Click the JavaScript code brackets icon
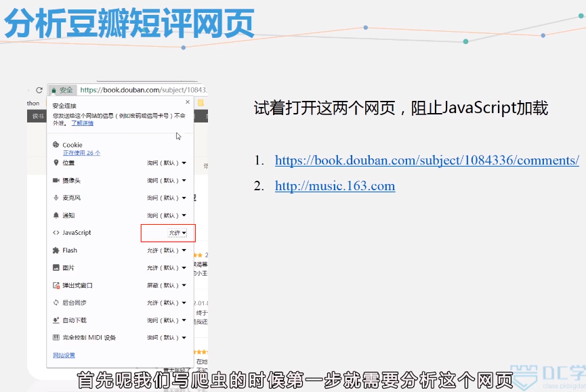Viewport: 586px width, 392px height. pyautogui.click(x=56, y=233)
